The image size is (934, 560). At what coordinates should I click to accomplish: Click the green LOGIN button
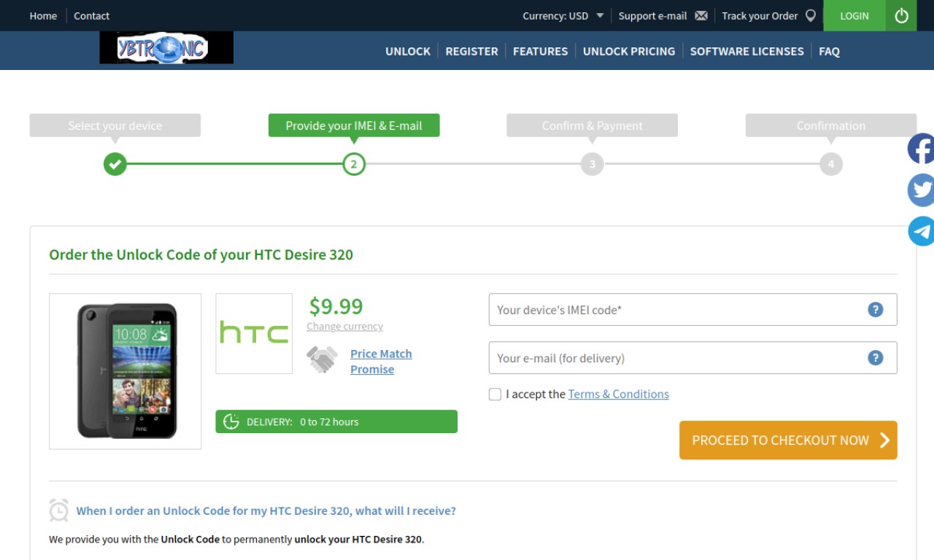click(854, 15)
